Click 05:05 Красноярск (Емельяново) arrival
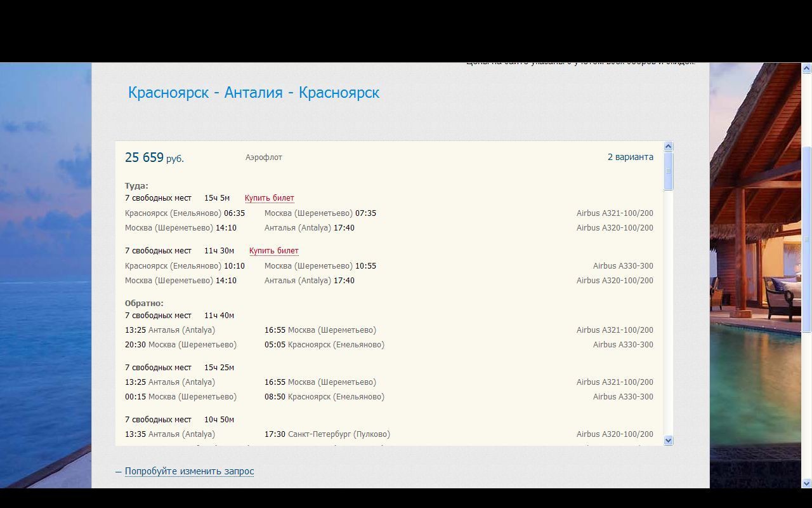Image resolution: width=812 pixels, height=508 pixels. pyautogui.click(x=324, y=345)
